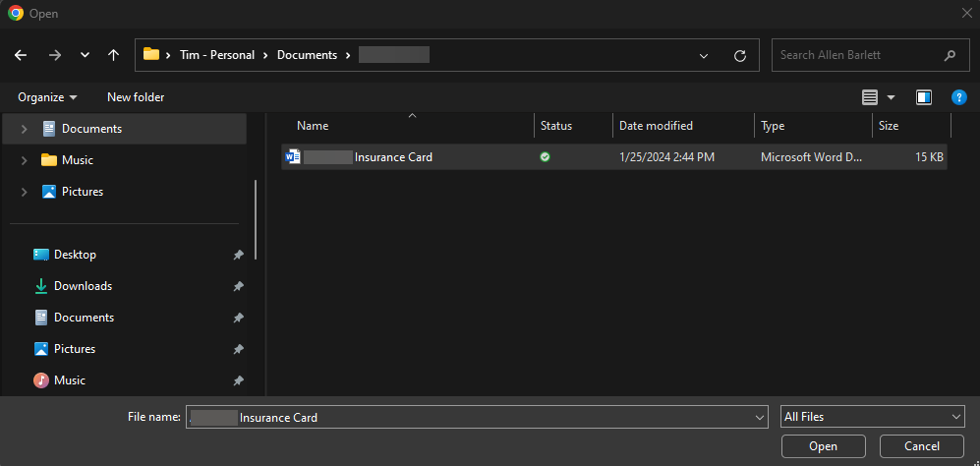Viewport: 980px width, 466px height.
Task: Unpin Downloads from Quick access
Action: [x=238, y=286]
